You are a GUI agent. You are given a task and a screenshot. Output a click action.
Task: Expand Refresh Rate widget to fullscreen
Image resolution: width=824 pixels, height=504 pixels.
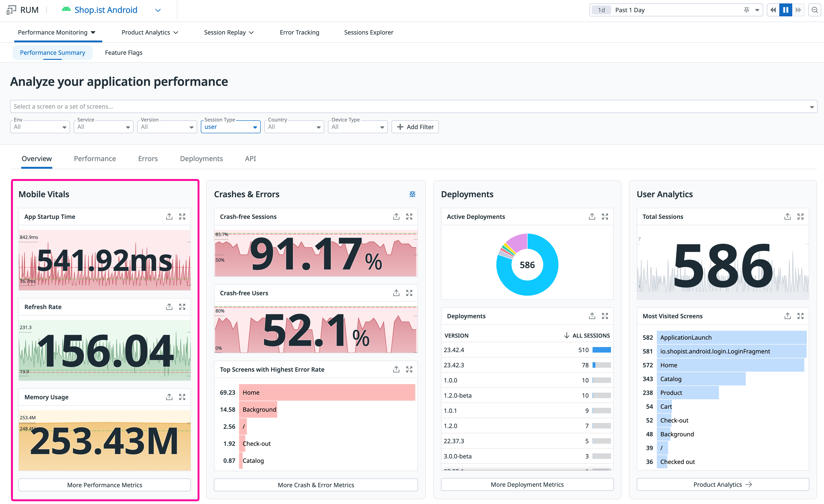tap(182, 307)
